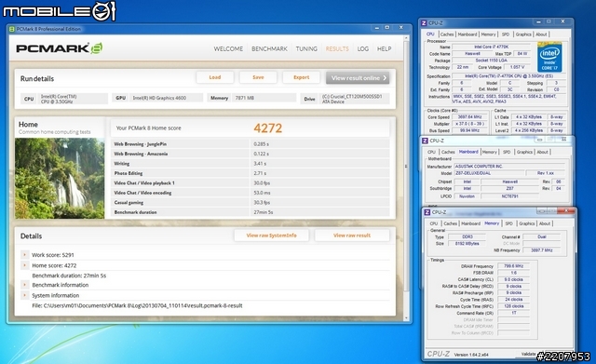Click the bottom CPU-Z window title icon
The width and height of the screenshot is (596, 364).
[x=427, y=212]
